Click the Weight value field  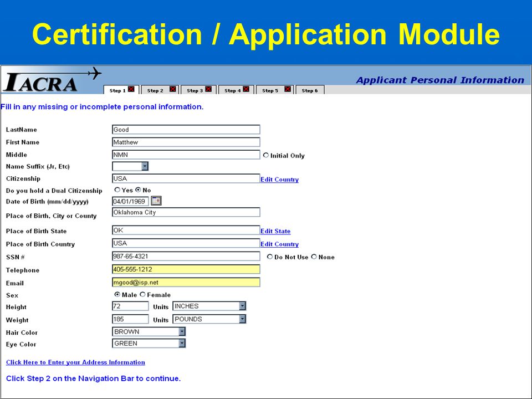tap(130, 319)
